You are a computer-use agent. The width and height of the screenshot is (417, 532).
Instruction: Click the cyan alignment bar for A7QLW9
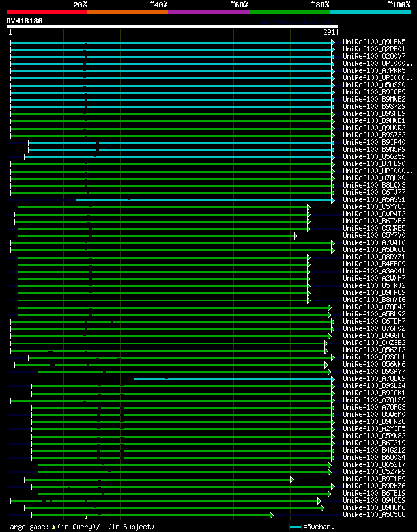(x=233, y=379)
